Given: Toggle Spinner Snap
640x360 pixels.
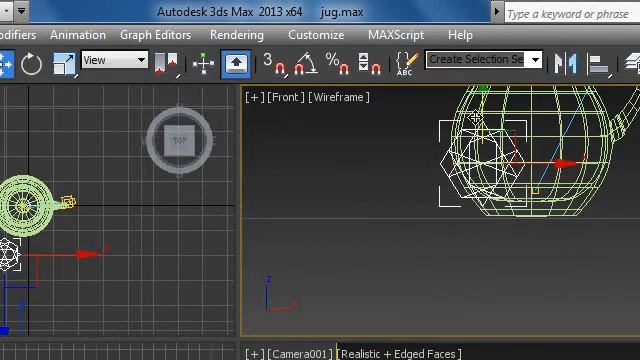Looking at the screenshot, I should [369, 63].
